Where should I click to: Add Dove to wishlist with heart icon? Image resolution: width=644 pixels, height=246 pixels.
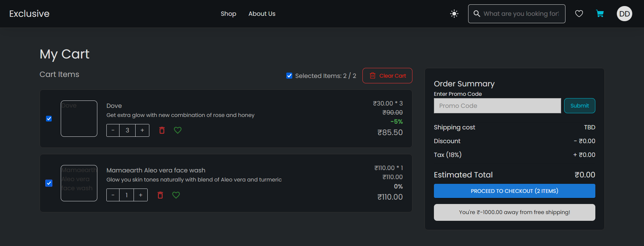point(178,130)
